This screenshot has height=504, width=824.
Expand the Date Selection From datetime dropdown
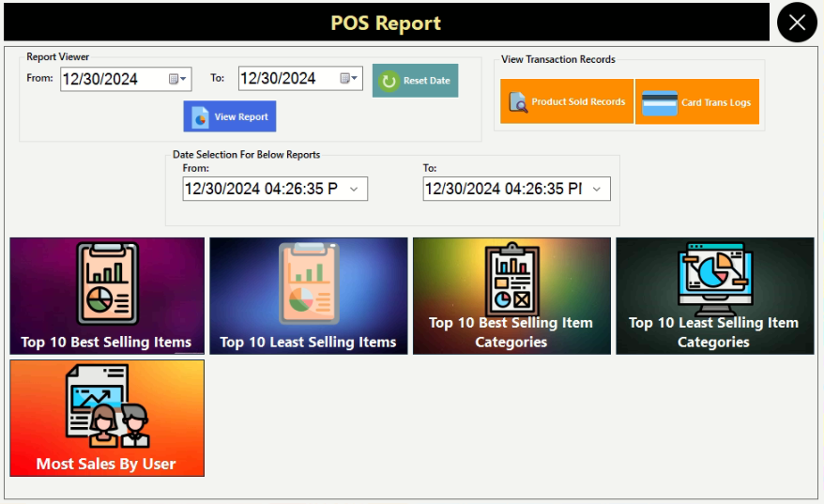click(x=354, y=190)
